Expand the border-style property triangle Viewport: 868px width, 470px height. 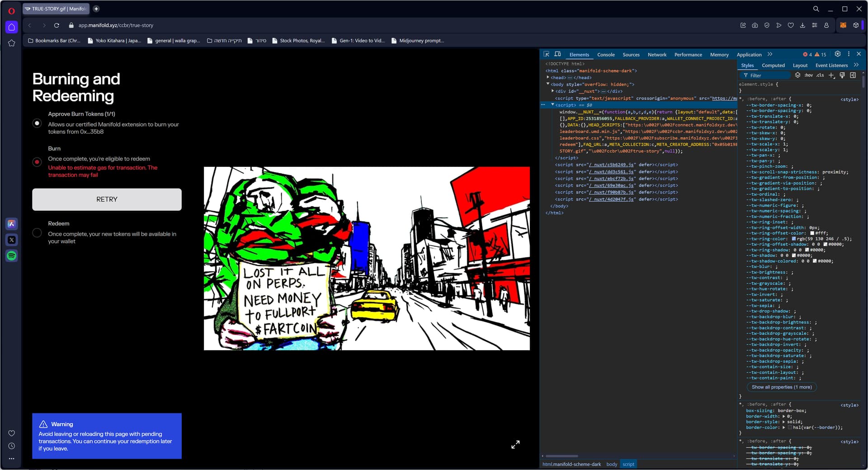coord(784,422)
